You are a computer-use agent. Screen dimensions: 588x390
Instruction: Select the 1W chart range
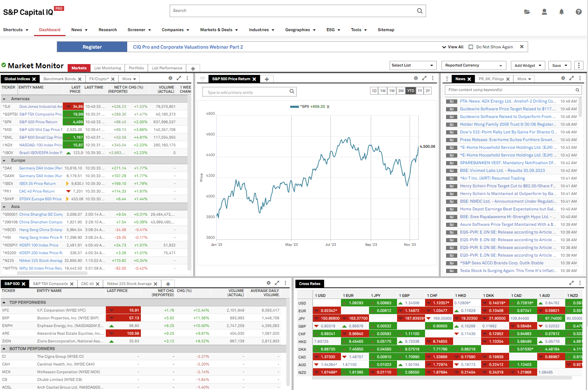pyautogui.click(x=383, y=91)
